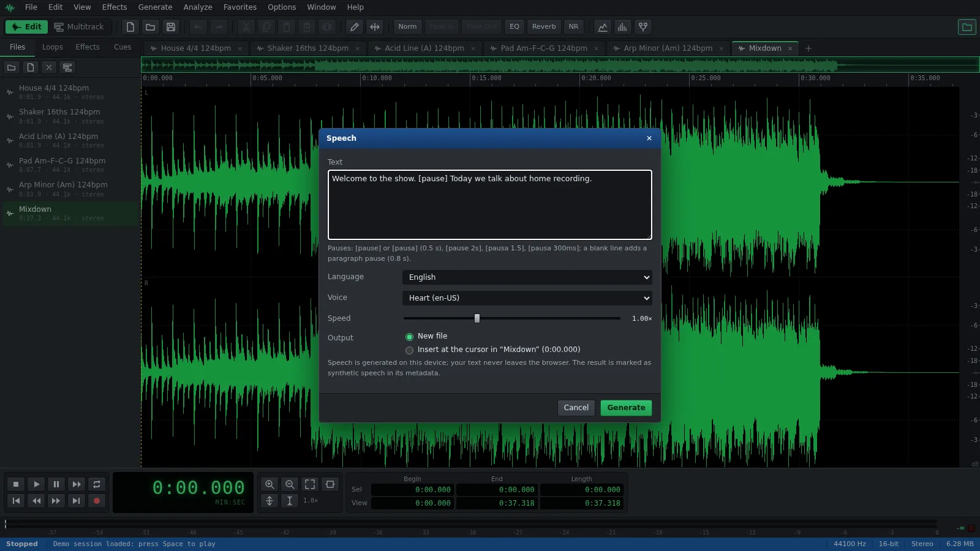980x551 pixels.
Task: Click the zoom out magnifier icon
Action: [290, 484]
